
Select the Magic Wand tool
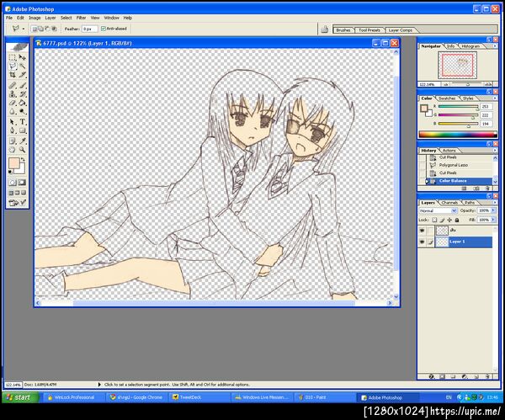22,66
